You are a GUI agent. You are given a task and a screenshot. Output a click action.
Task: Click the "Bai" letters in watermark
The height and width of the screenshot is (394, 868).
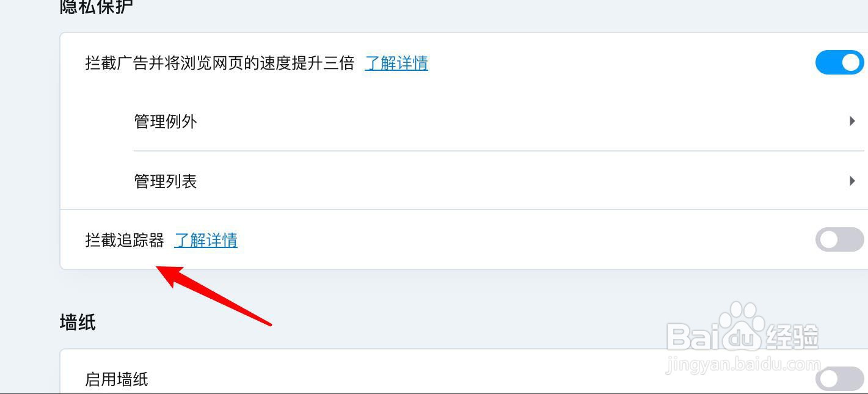[x=693, y=337]
